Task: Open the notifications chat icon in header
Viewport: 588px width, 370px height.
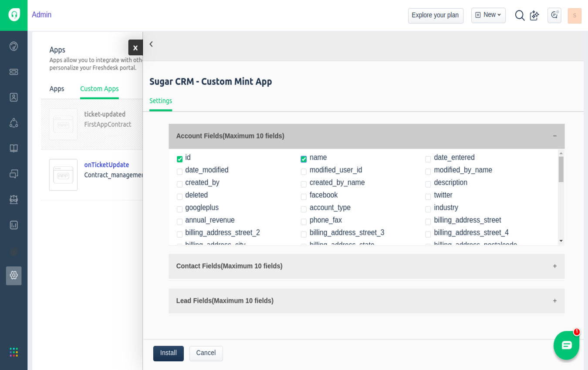Action: [554, 15]
